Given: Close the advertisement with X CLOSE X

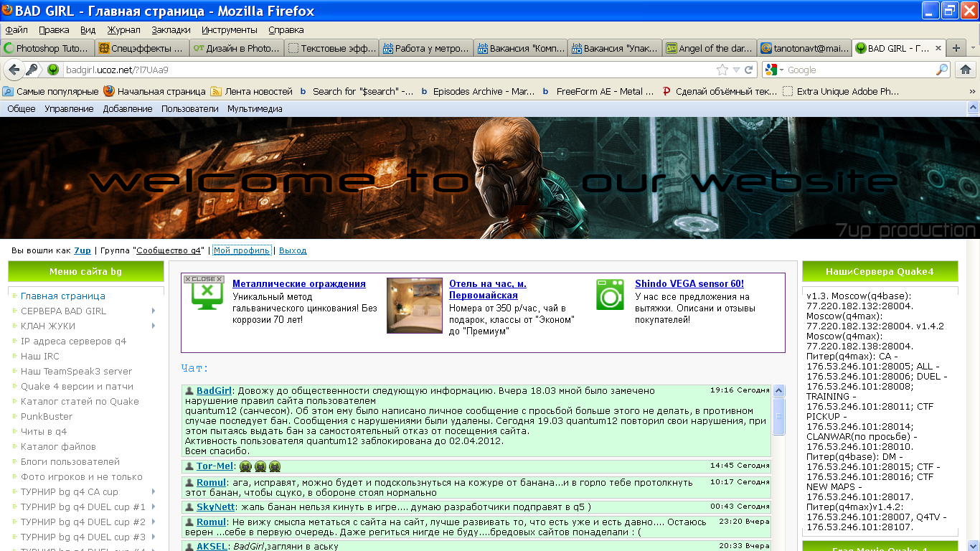Looking at the screenshot, I should coord(204,279).
